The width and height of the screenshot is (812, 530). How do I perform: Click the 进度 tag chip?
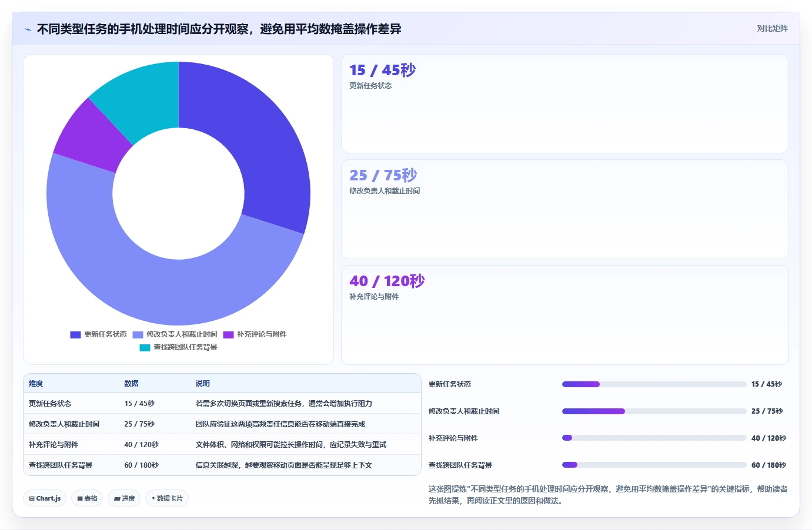point(124,498)
